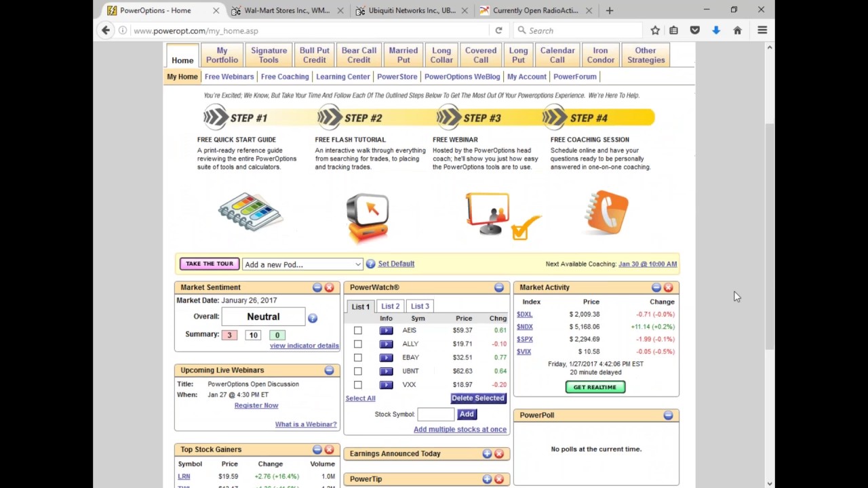The image size is (868, 488).
Task: Check the ALLY row checkbox
Action: [x=358, y=344]
